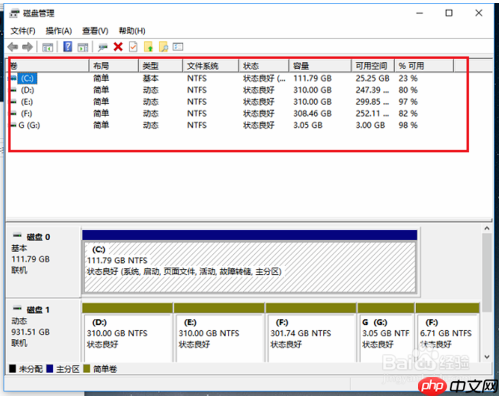499x396 pixels.
Task: Click the 97 % value in list
Action: coord(408,102)
